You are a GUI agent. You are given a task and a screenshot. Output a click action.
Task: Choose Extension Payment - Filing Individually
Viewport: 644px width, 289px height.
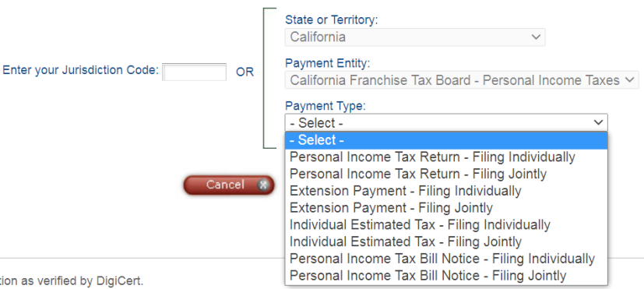(x=446, y=191)
